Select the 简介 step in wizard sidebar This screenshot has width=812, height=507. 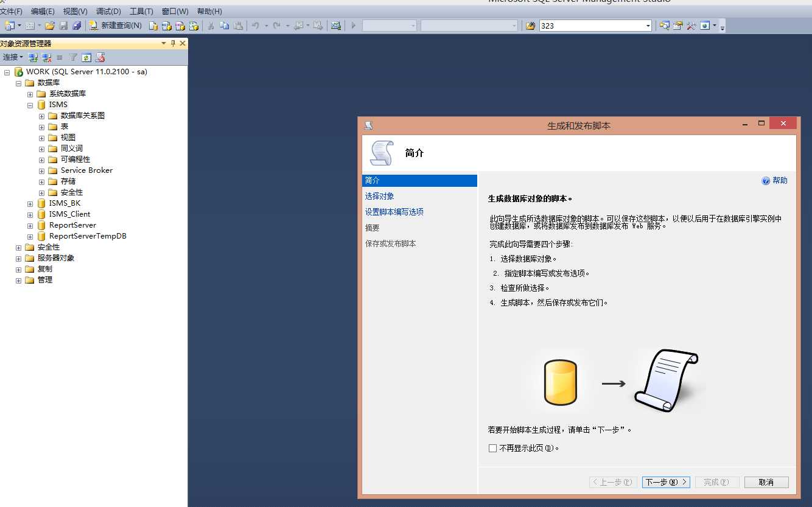click(x=419, y=181)
